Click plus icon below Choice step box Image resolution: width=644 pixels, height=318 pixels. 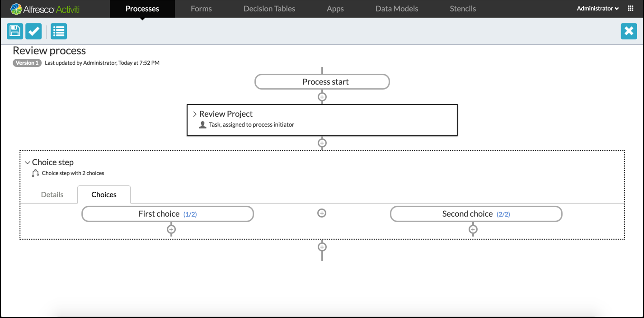[x=322, y=247]
